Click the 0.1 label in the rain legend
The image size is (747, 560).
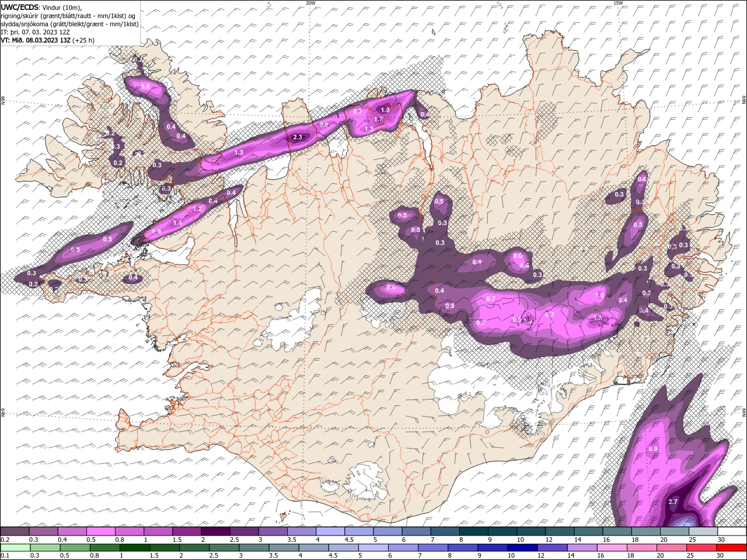(5, 555)
